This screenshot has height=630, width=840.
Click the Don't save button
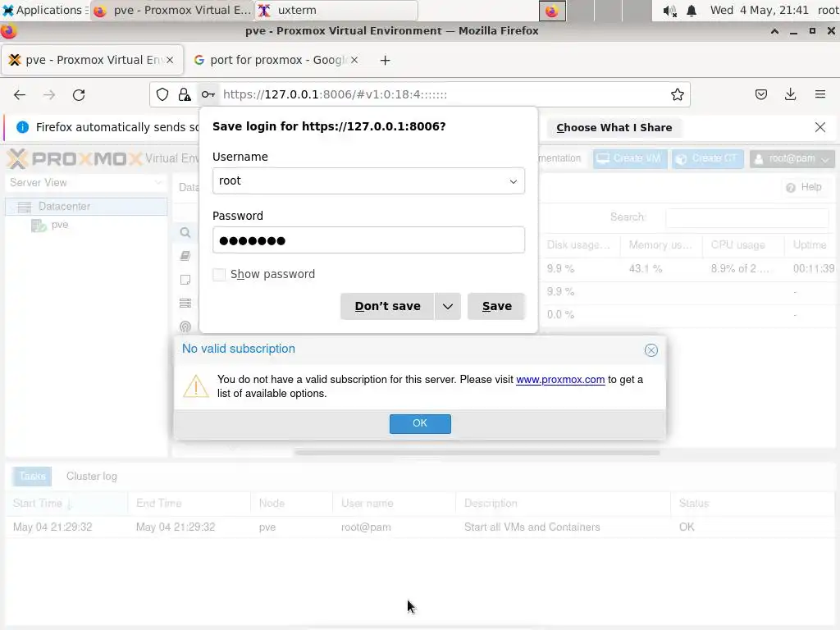click(387, 307)
